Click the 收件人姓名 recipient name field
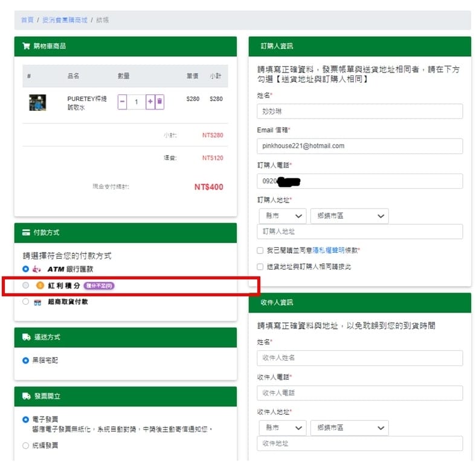The height and width of the screenshot is (462, 476). pyautogui.click(x=359, y=358)
